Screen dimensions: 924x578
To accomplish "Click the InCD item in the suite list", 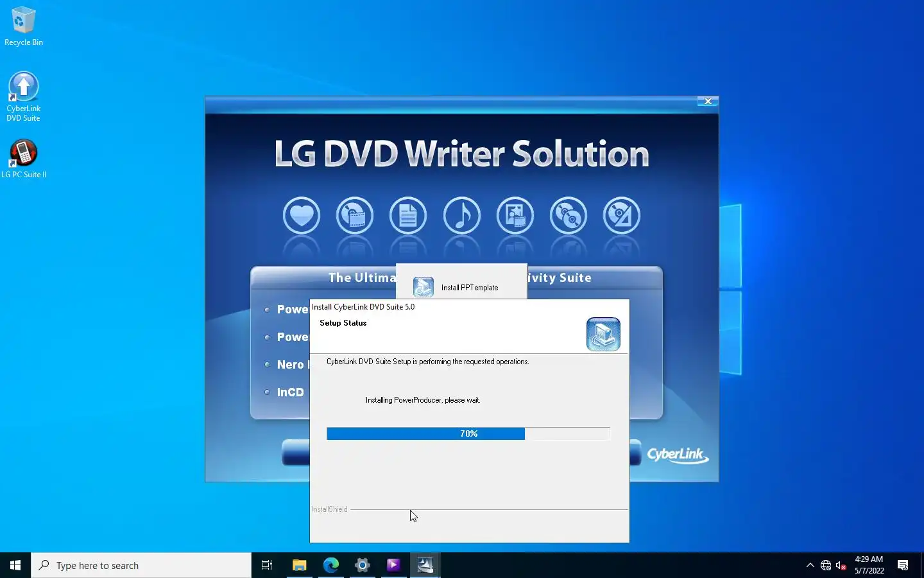I will click(x=290, y=392).
